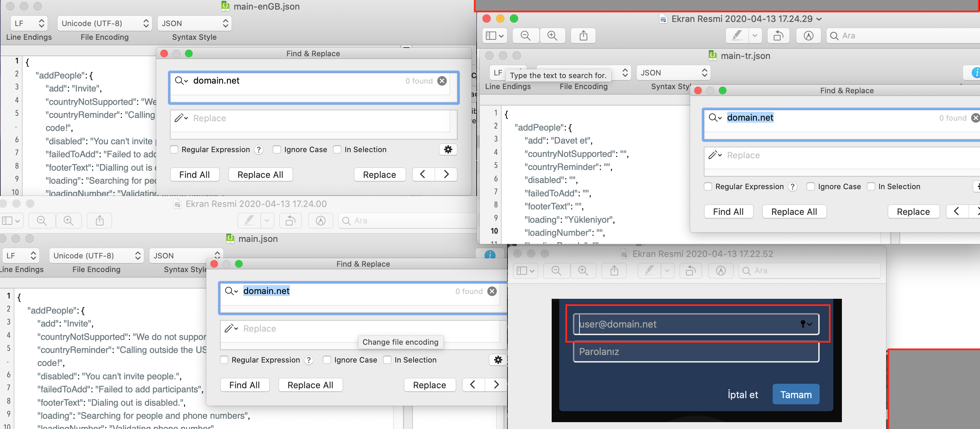Image resolution: width=980 pixels, height=429 pixels.
Task: Open gear settings in main-enGB Find panel
Action: click(x=448, y=149)
